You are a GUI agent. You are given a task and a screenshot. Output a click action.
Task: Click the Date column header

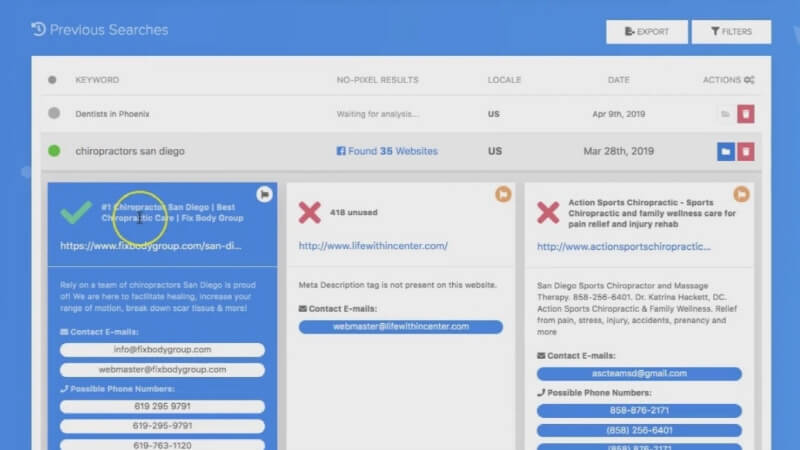618,80
